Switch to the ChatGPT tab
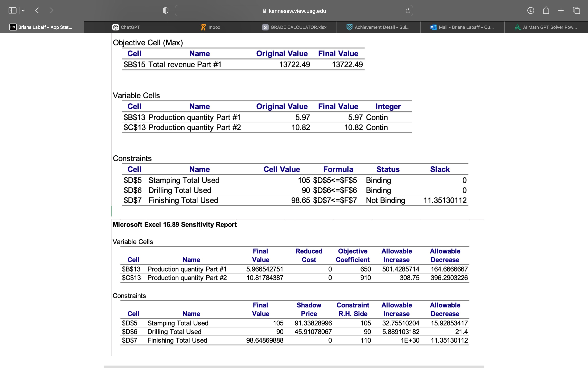Image resolution: width=588 pixels, height=368 pixels. [x=126, y=27]
